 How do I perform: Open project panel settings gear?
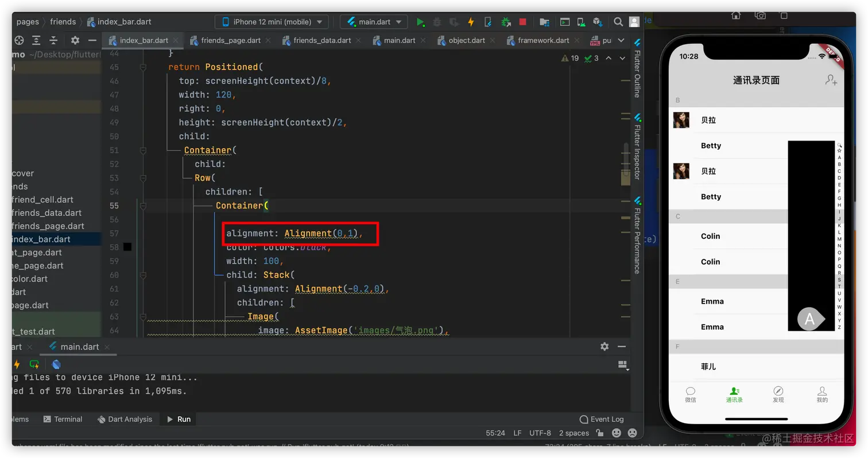tap(75, 40)
